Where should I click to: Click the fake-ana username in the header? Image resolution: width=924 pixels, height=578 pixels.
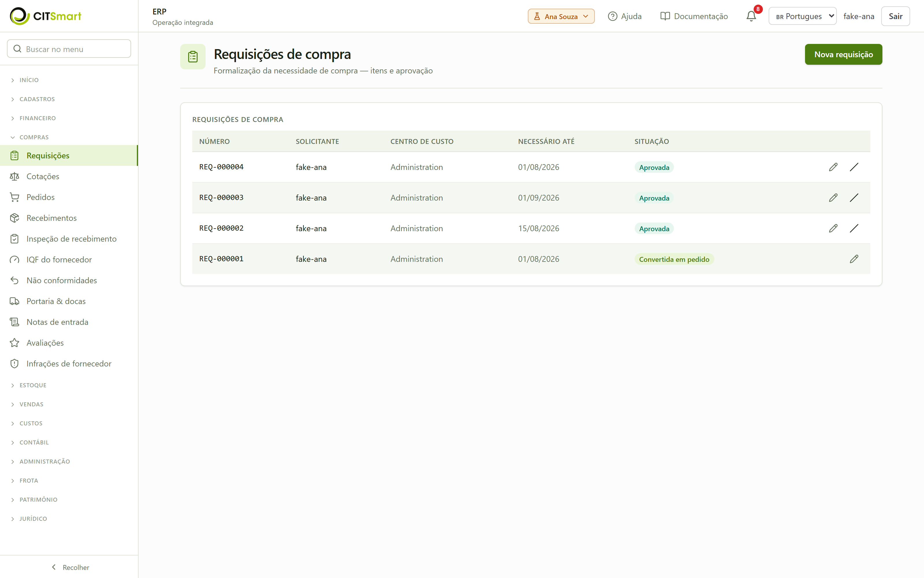(x=859, y=16)
